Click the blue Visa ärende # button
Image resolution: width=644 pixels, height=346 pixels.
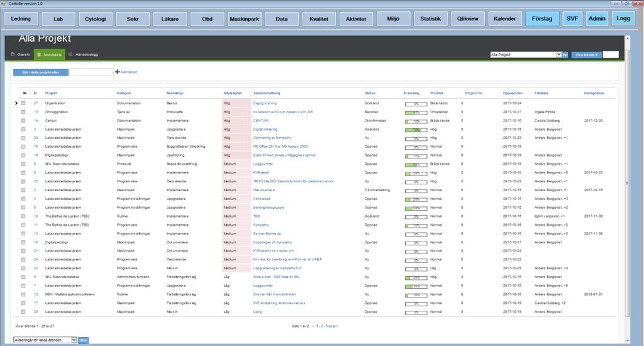[x=586, y=55]
